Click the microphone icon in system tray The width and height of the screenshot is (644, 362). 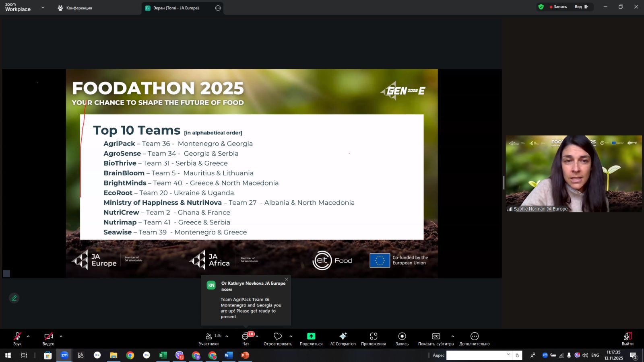(569, 355)
